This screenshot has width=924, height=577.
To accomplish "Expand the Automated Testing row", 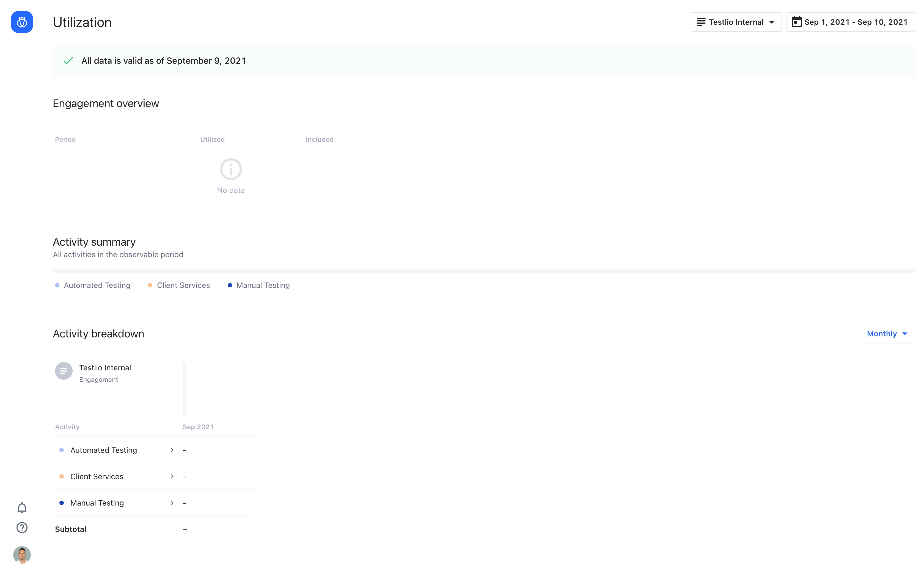I will (x=172, y=450).
